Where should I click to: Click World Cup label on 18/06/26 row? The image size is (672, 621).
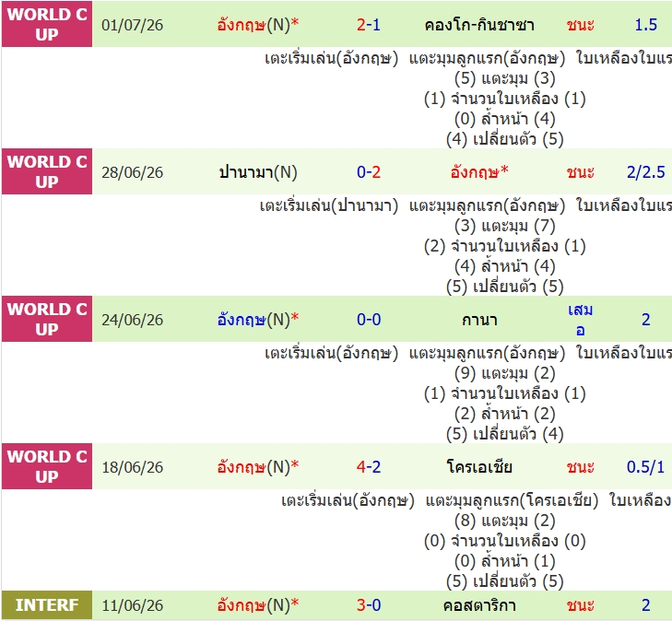tap(47, 466)
